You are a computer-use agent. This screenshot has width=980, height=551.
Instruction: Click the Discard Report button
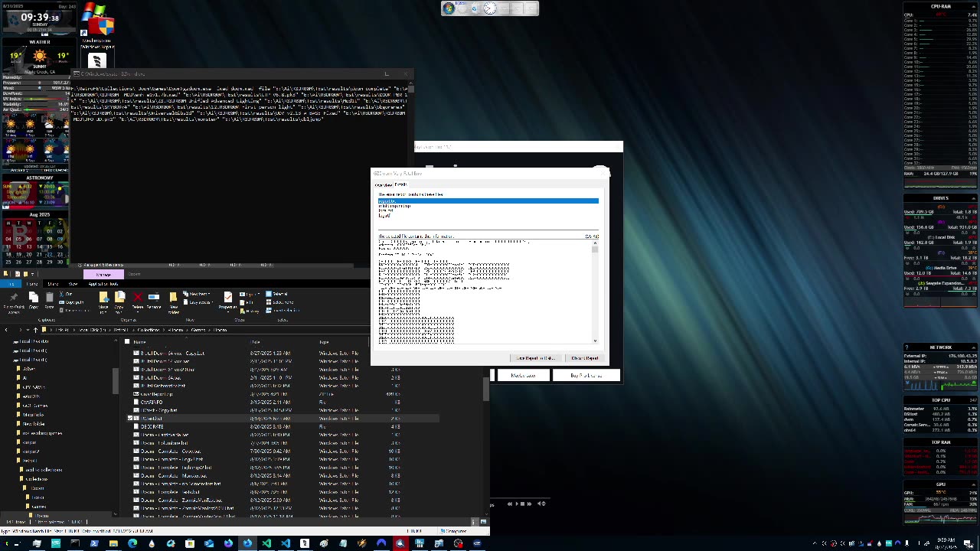[x=585, y=357]
